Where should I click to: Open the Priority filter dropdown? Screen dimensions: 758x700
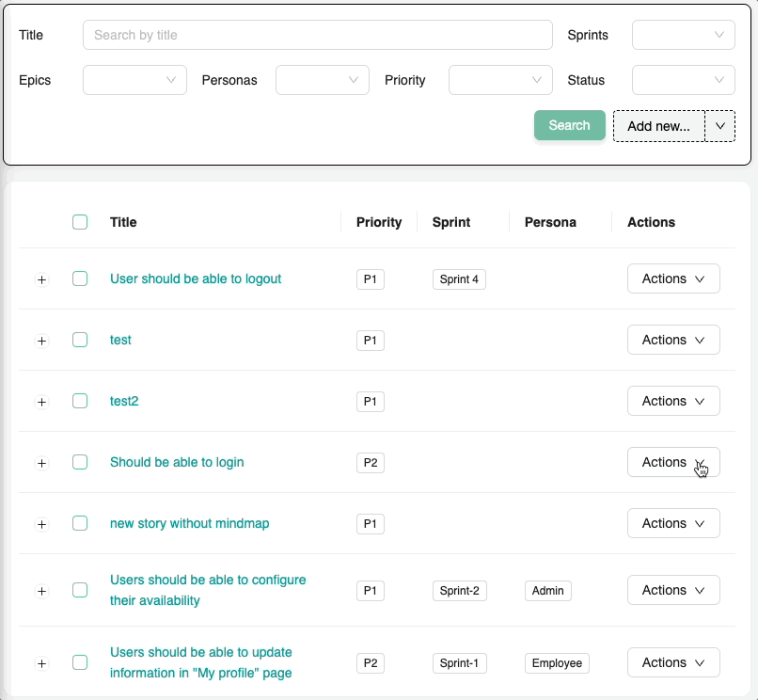(x=500, y=80)
